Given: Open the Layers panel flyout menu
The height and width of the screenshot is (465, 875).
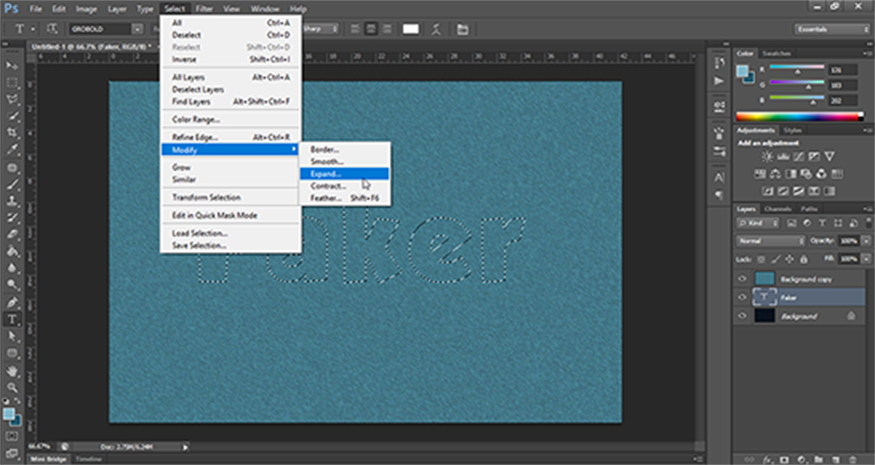Looking at the screenshot, I should tap(867, 209).
